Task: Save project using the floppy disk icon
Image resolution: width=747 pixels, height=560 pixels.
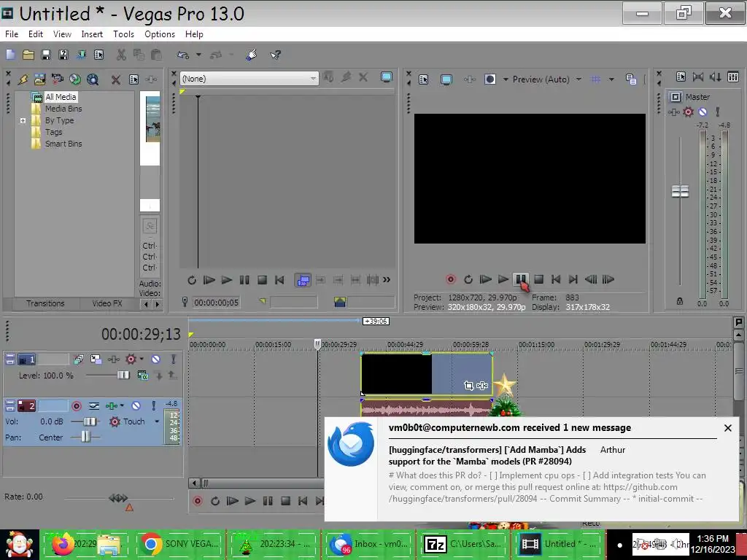Action: (x=46, y=55)
